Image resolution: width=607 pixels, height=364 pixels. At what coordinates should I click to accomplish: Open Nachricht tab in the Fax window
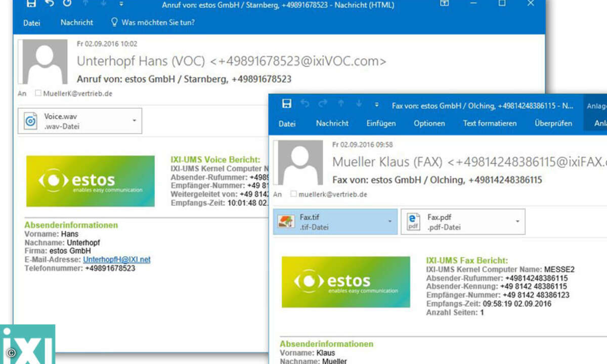point(332,123)
